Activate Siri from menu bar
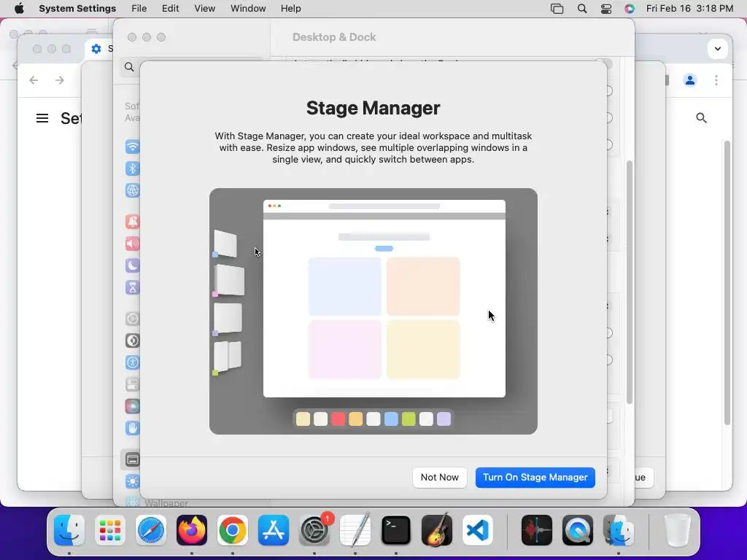The image size is (747, 560). (x=630, y=9)
